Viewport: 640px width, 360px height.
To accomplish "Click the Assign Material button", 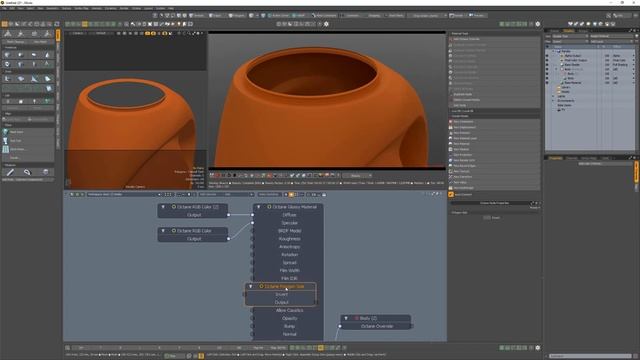I will [611, 36].
